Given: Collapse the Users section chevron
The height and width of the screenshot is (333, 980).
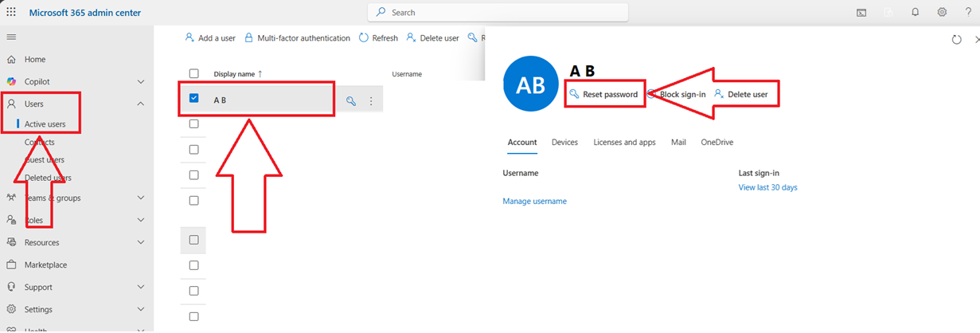Looking at the screenshot, I should [x=141, y=104].
